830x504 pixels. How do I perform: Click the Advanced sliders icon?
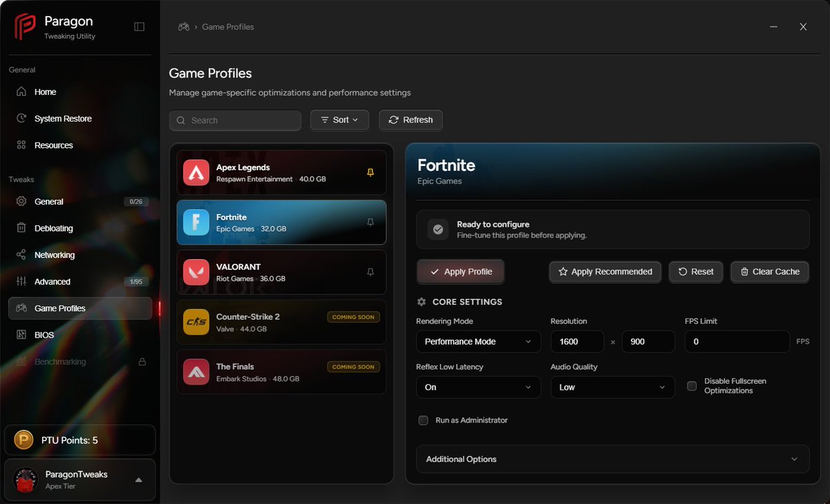pyautogui.click(x=21, y=282)
